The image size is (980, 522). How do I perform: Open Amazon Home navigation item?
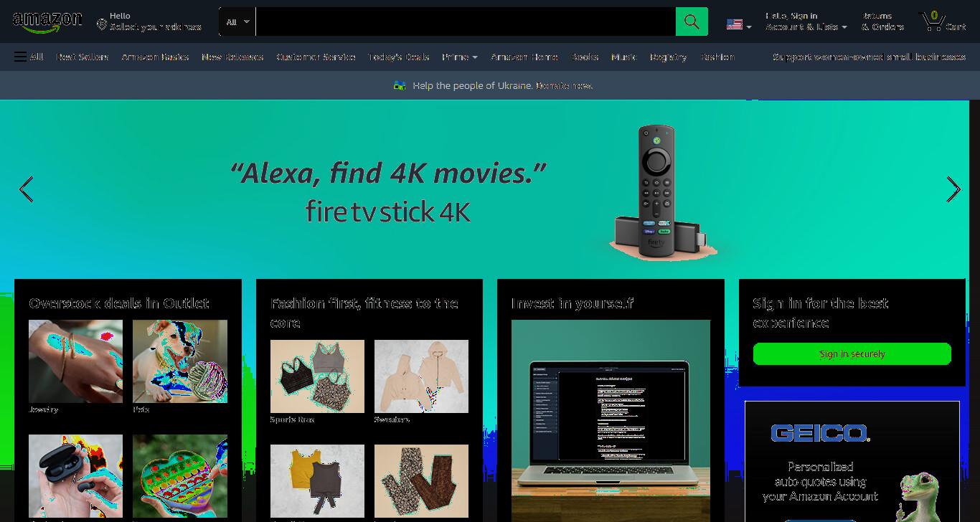point(524,57)
